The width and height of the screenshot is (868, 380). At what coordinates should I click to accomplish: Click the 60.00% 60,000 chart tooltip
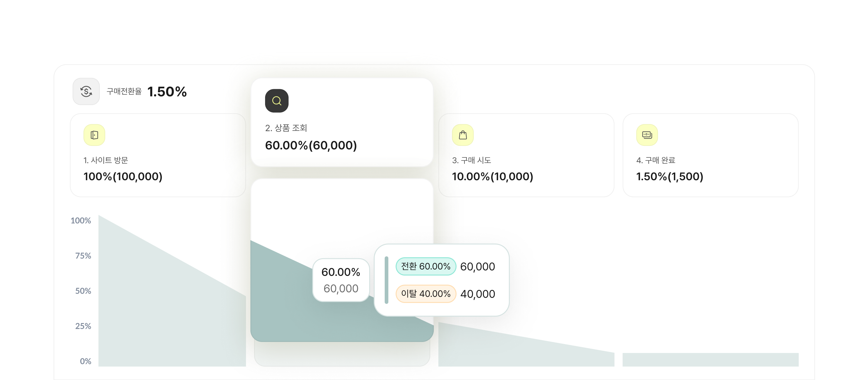[x=341, y=280]
